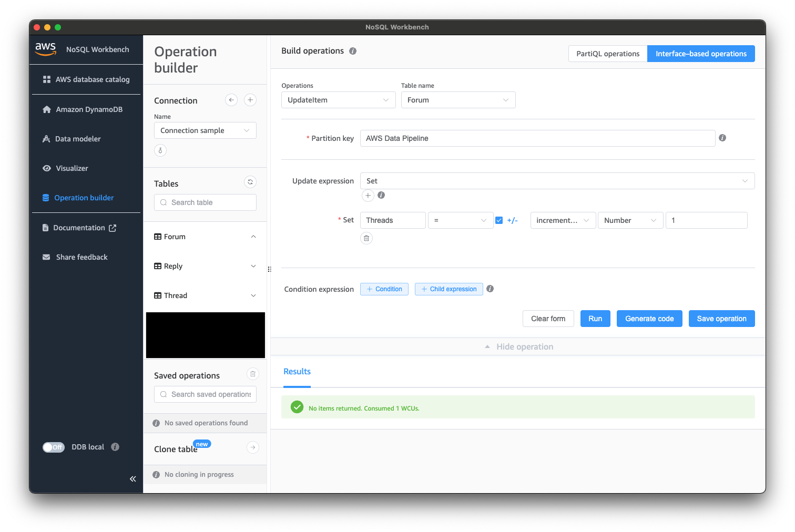Run the operation
The image size is (795, 532).
(x=595, y=319)
